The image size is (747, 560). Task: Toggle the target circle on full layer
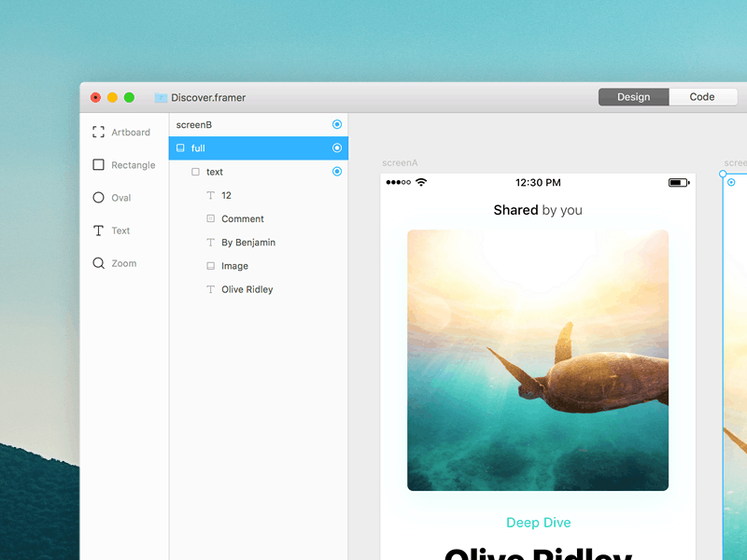pos(336,147)
